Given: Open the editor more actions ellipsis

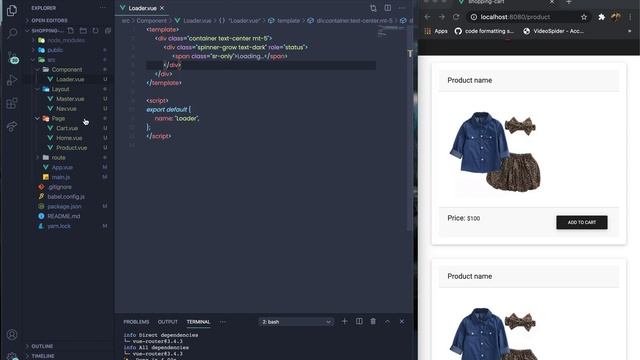Looking at the screenshot, I should coord(402,8).
